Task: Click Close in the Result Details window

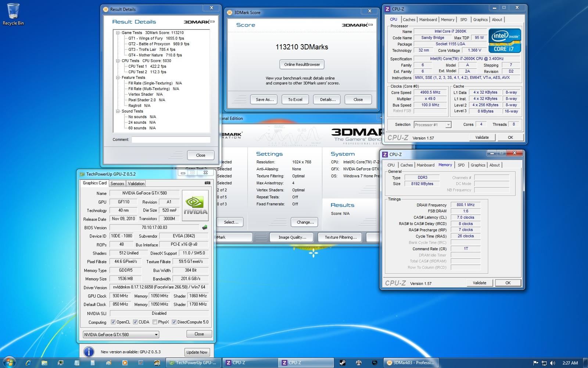Action: point(201,155)
